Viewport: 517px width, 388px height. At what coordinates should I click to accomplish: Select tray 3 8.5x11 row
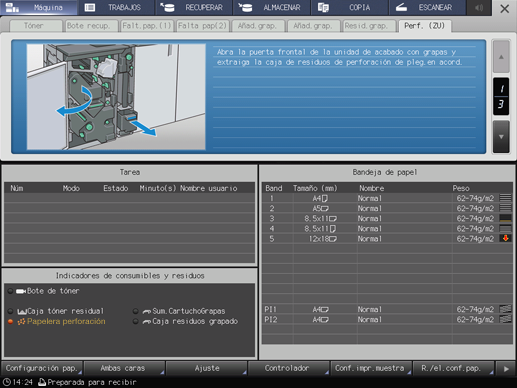point(387,219)
